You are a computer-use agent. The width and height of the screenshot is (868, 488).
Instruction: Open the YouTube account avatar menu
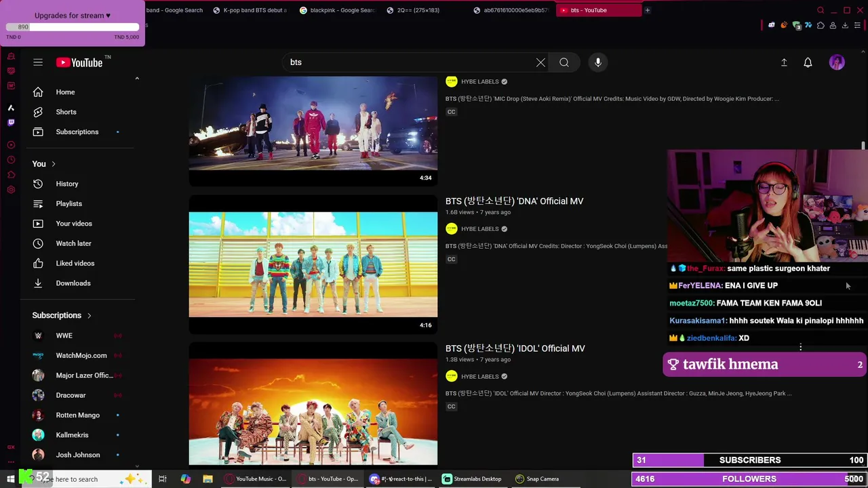click(837, 62)
